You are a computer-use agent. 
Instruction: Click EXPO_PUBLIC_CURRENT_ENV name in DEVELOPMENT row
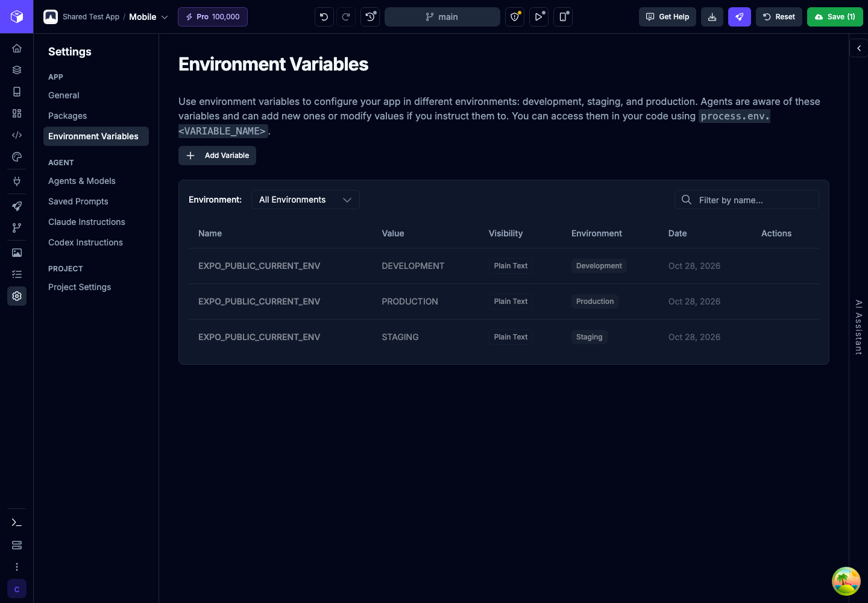[259, 266]
